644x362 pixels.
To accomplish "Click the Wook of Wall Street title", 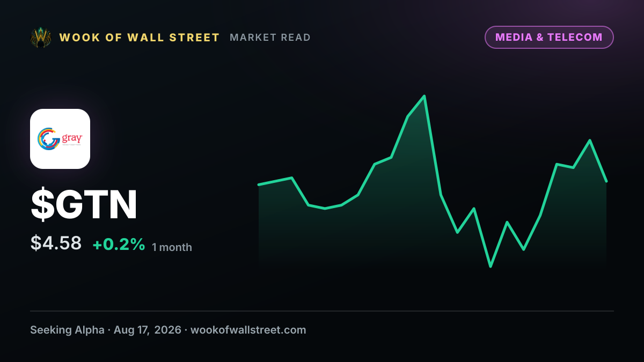I will 140,38.
